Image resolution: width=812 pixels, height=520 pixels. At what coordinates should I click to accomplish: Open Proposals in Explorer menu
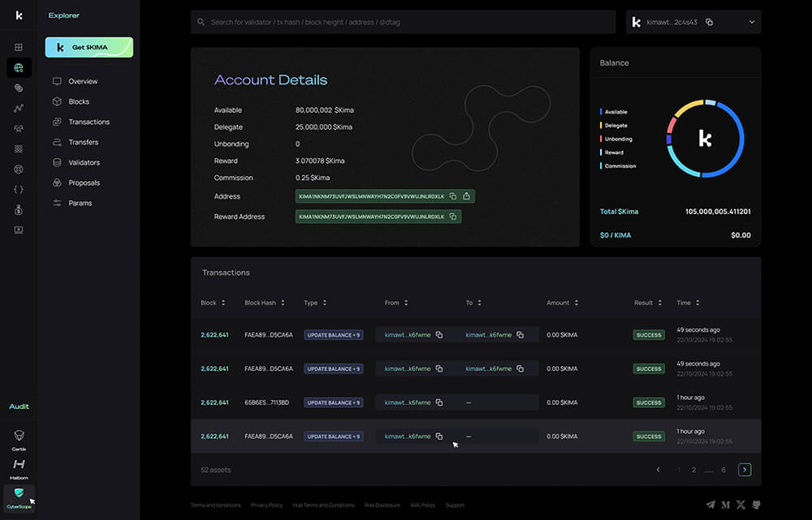pos(76,183)
